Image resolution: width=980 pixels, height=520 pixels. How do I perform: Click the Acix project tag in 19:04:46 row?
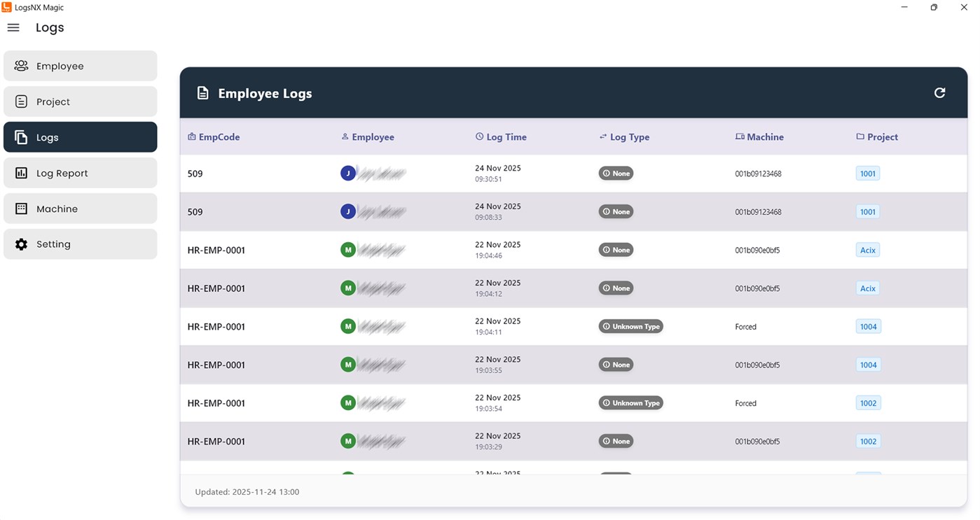(868, 250)
